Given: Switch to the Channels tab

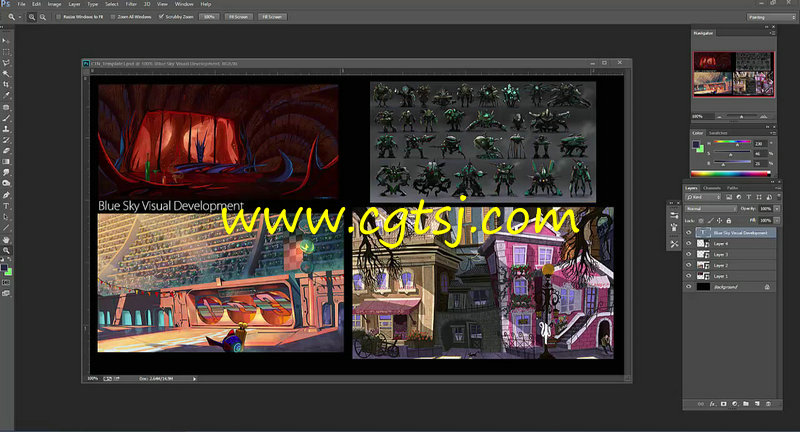Looking at the screenshot, I should 712,188.
